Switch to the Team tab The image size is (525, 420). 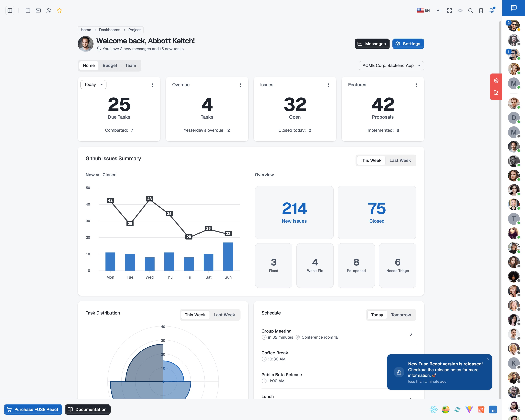click(131, 65)
